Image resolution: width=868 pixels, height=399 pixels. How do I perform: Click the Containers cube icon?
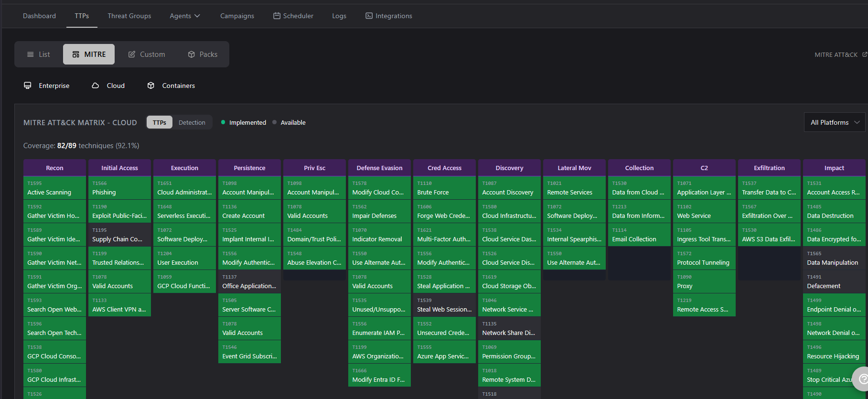point(151,86)
